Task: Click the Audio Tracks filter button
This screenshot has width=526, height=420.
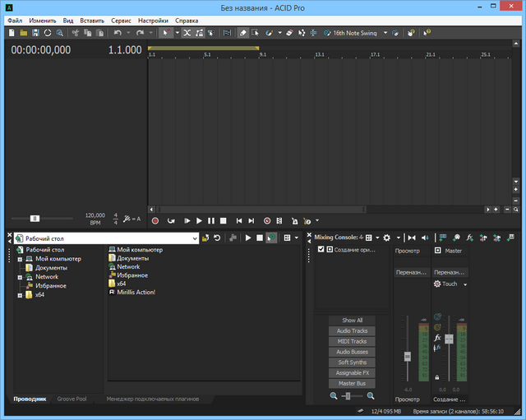Action: 351,330
